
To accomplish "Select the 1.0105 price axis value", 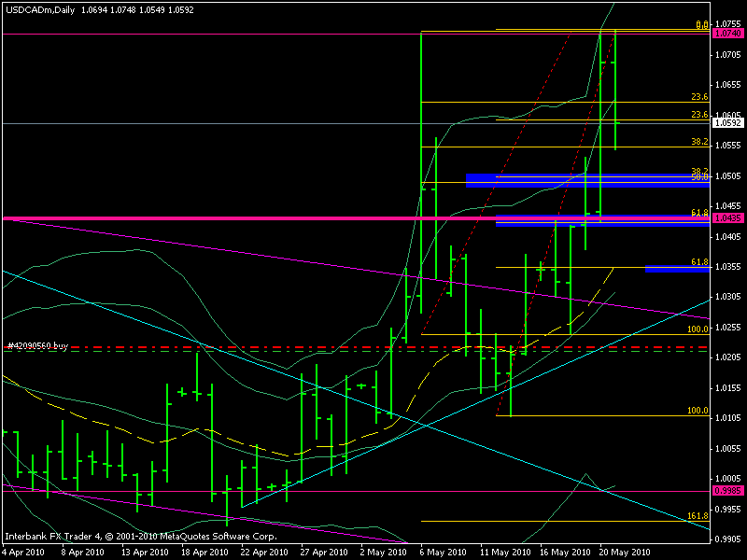I will click(726, 418).
